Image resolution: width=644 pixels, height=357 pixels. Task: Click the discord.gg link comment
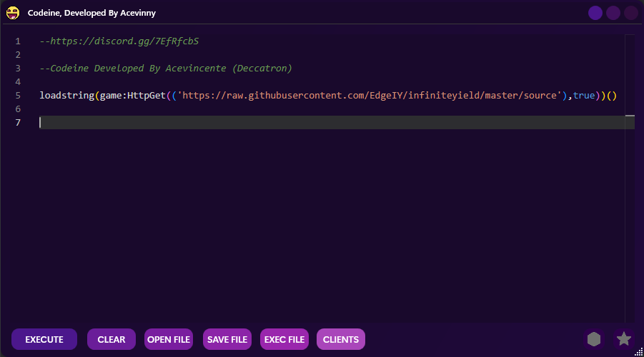(x=119, y=41)
